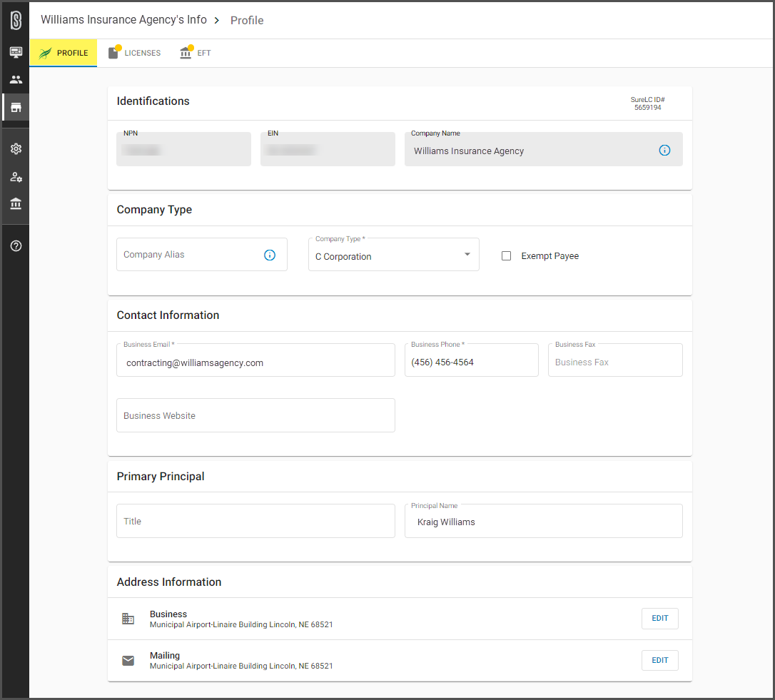Open the dashboard monitor icon in sidebar
This screenshot has width=775, height=700.
(16, 52)
